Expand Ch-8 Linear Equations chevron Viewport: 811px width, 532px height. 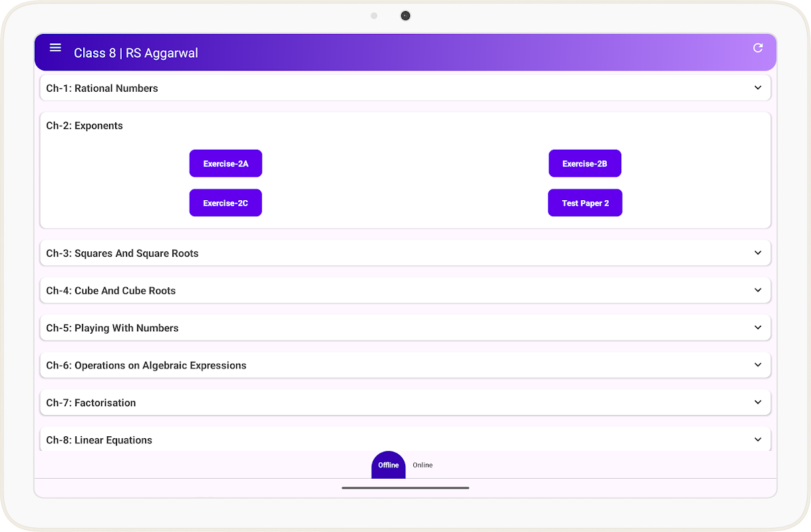758,439
